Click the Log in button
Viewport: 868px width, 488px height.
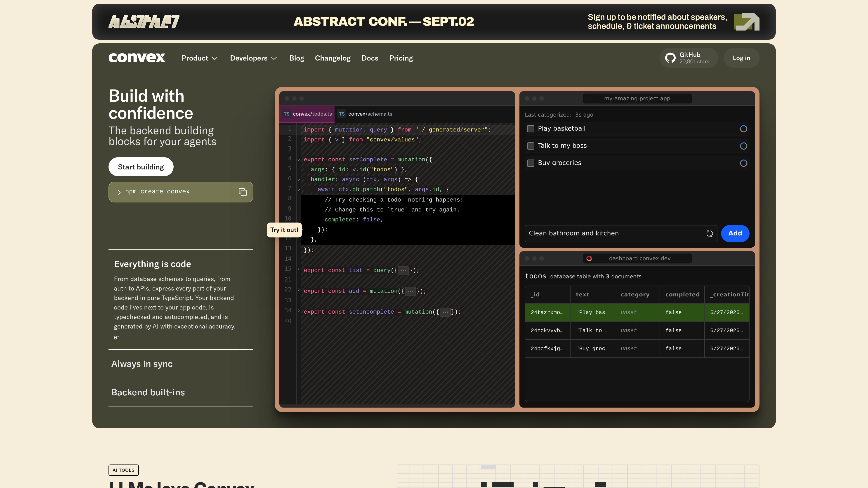741,58
